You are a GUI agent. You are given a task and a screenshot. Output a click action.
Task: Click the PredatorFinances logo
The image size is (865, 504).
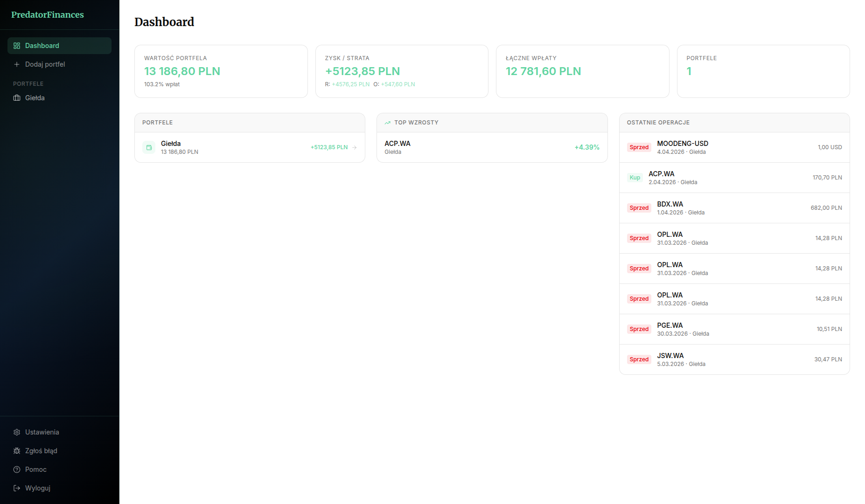[x=48, y=15]
